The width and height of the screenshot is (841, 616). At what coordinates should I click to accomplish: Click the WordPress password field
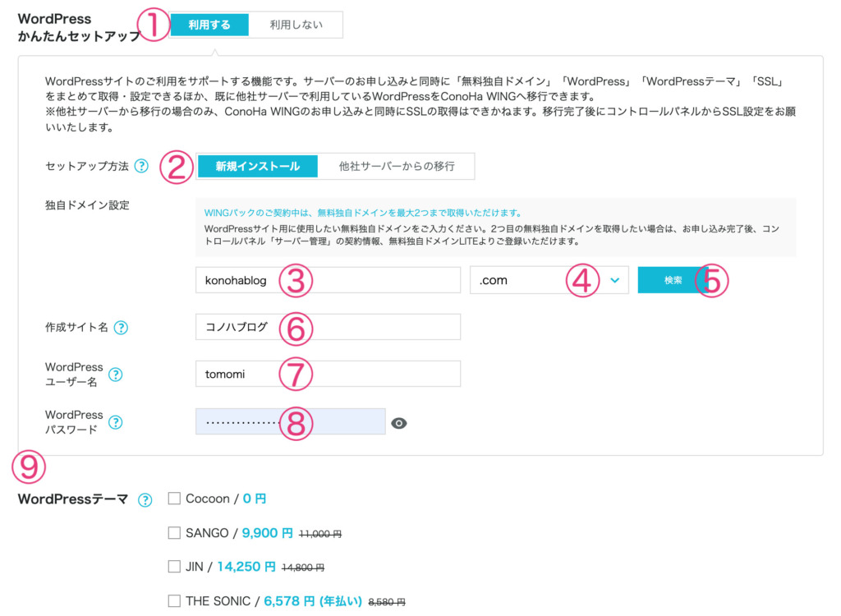coord(290,422)
